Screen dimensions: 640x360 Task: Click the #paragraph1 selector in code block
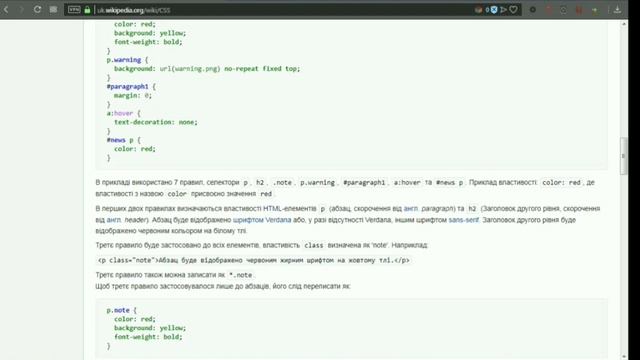[127, 87]
